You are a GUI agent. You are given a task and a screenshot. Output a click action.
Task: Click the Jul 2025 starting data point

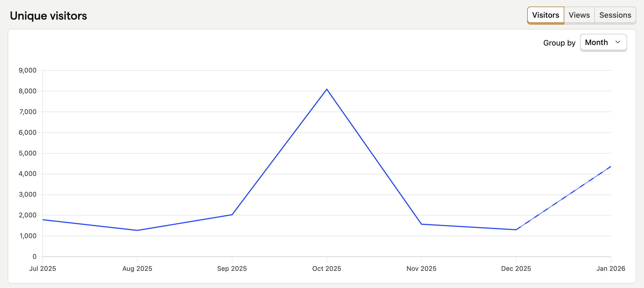(x=43, y=220)
